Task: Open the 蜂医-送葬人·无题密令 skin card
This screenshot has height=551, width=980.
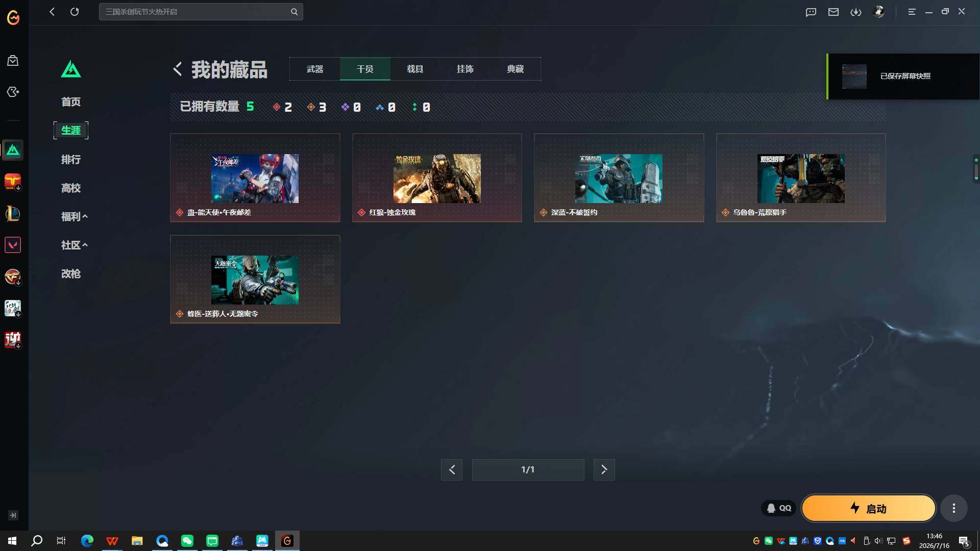Action: click(255, 279)
